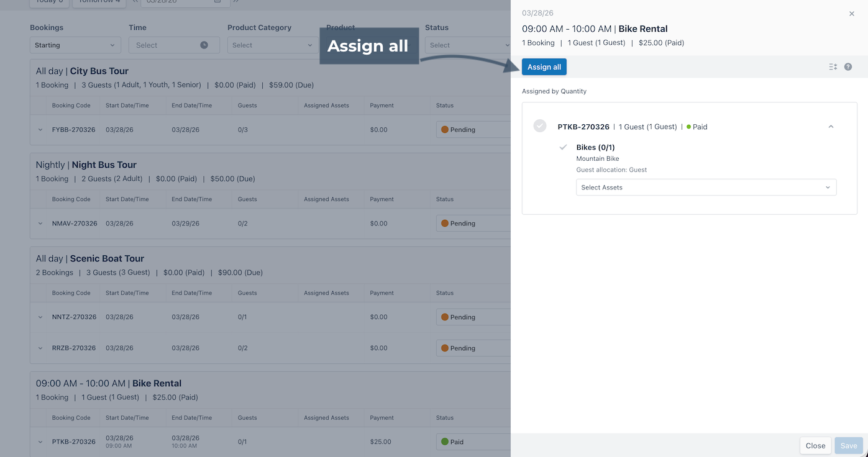Click the $25.00 payment cell
868x457 pixels.
coord(380,442)
